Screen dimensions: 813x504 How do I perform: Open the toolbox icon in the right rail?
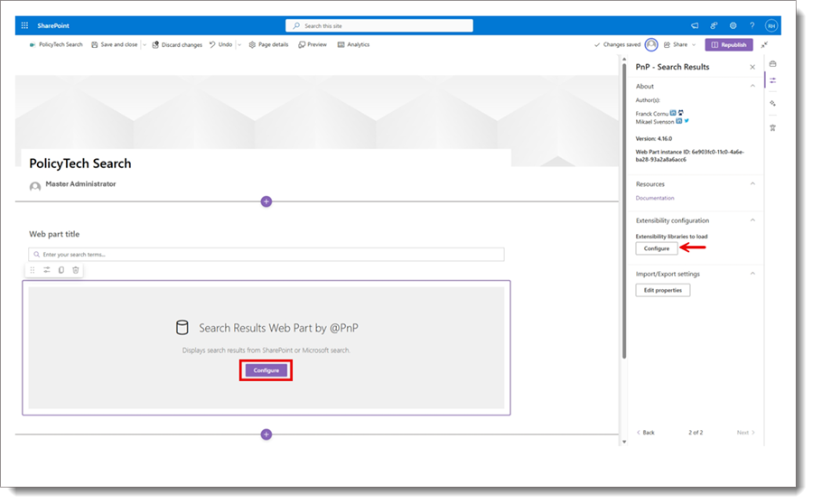click(x=772, y=63)
